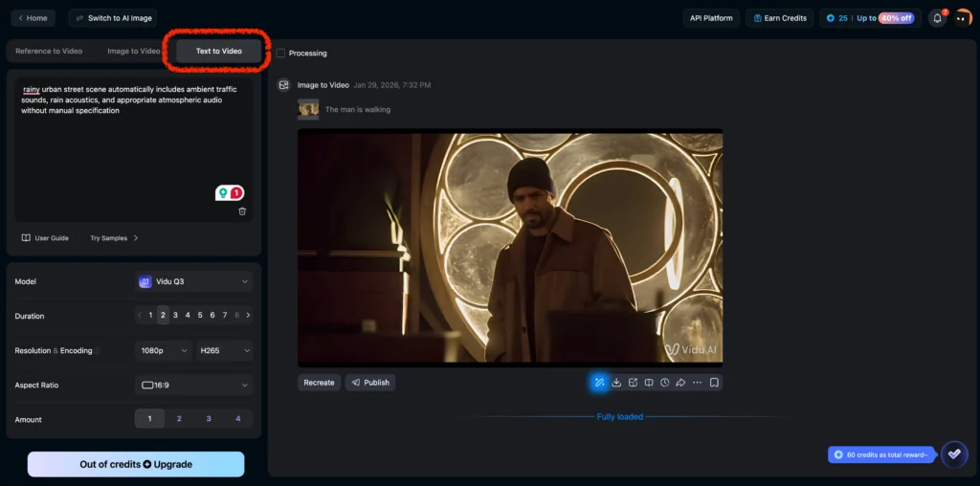Click the duration previous arrow

click(140, 316)
